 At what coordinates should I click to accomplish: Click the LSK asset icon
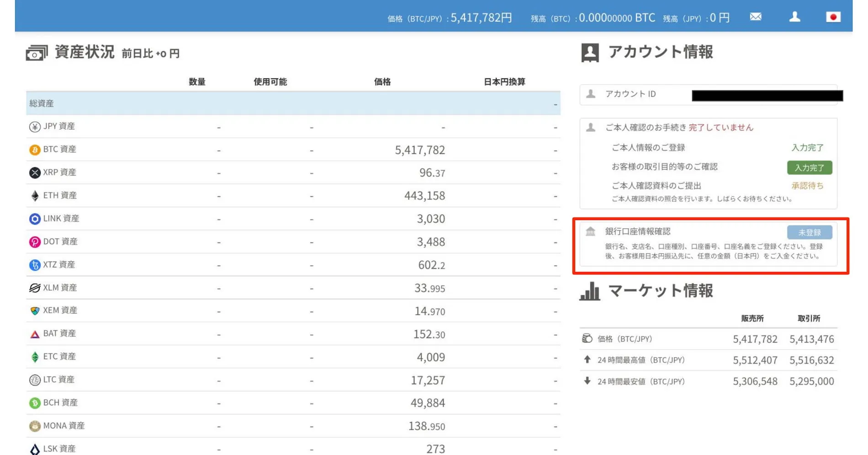[x=34, y=448]
